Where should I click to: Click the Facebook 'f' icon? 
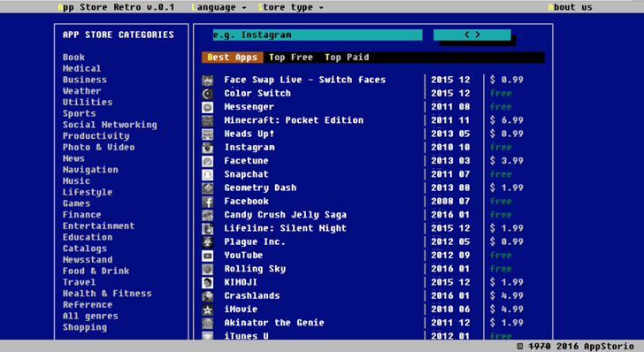207,202
